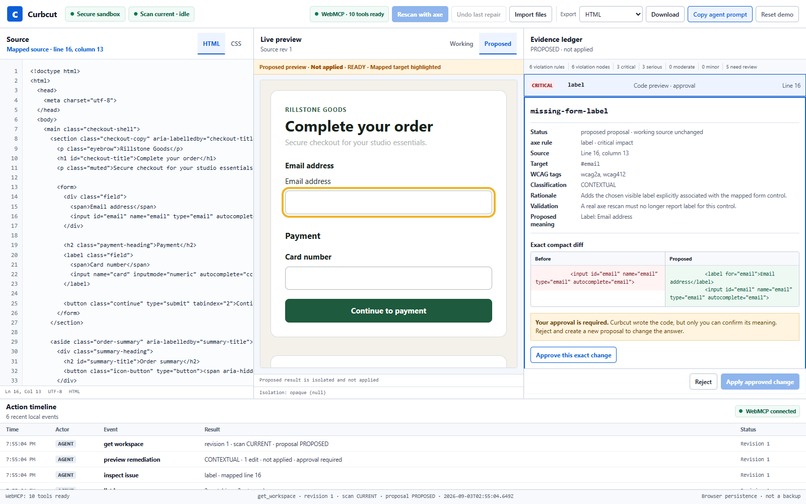Click the 'Line 16' label in issue header
This screenshot has height=504, width=806.
pos(791,85)
